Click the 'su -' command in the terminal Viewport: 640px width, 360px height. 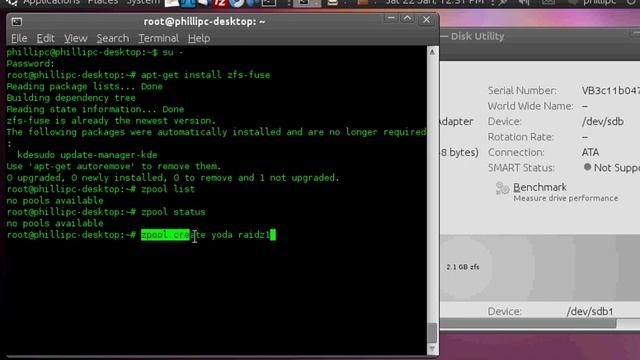[x=173, y=52]
